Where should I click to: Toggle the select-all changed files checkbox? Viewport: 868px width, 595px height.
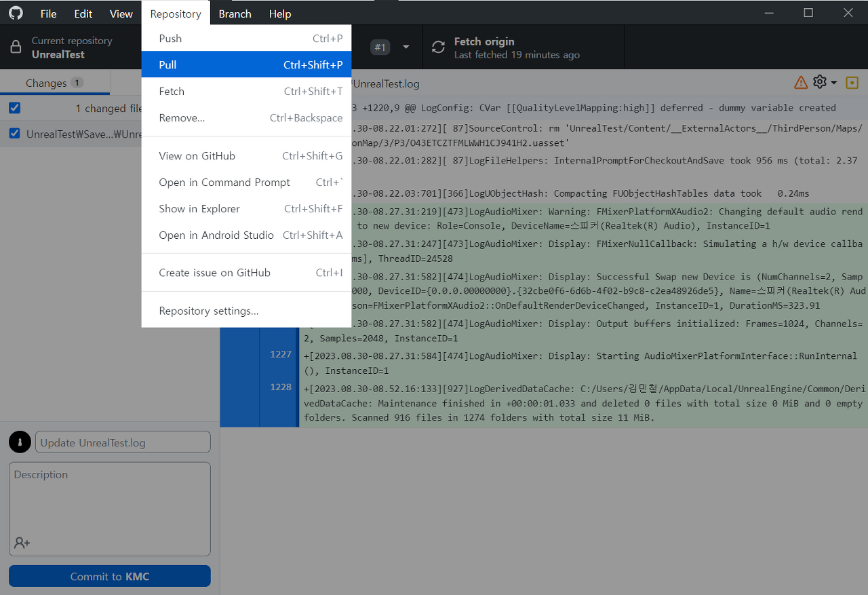pos(14,108)
